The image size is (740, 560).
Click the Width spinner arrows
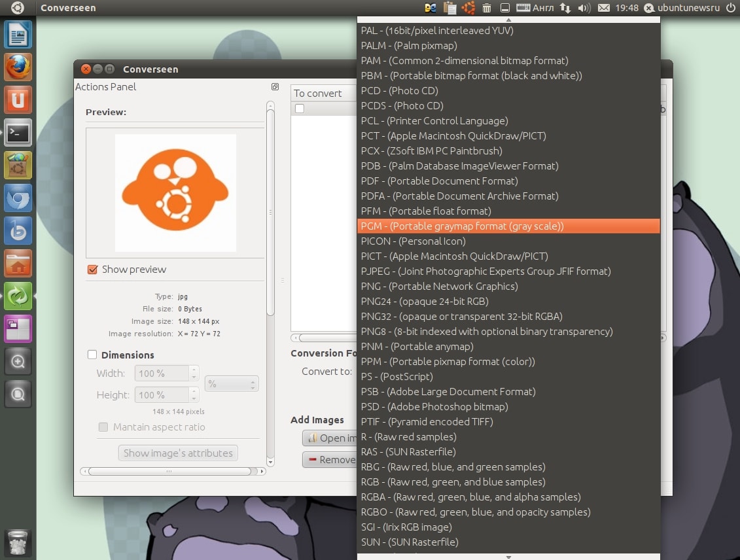[194, 373]
